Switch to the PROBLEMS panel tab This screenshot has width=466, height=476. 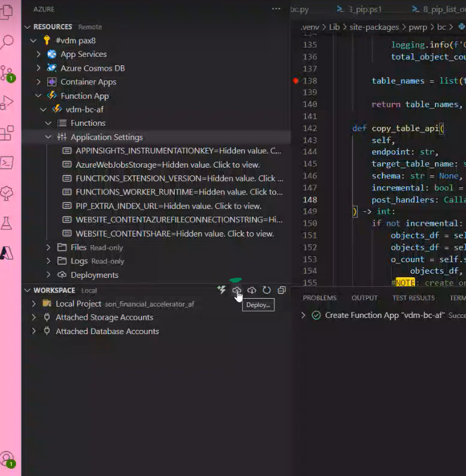click(320, 298)
